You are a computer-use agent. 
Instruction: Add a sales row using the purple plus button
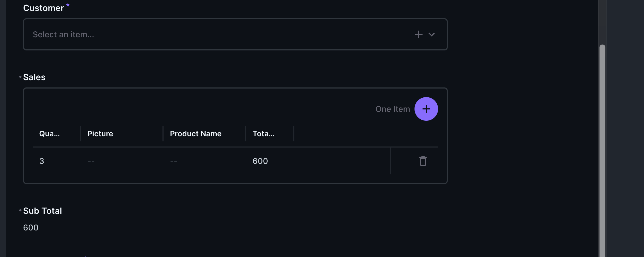coord(426,109)
